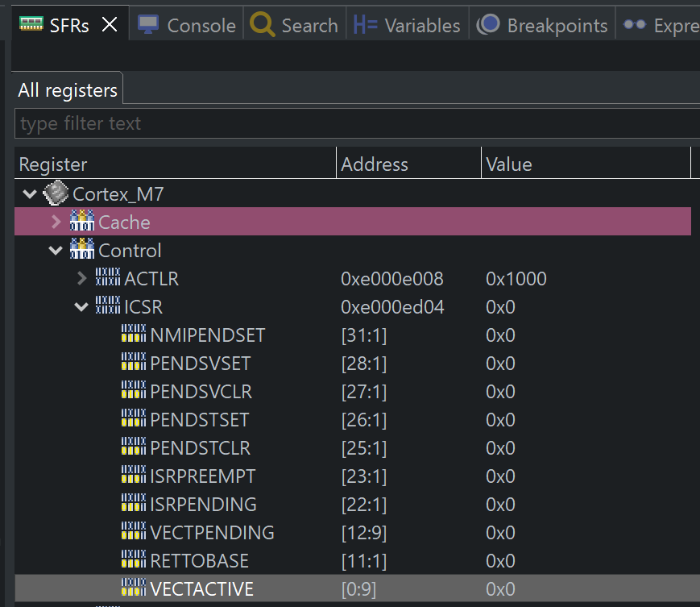Screen dimensions: 700x607
Task: Click the SFRs tab register icon
Action: 31,24
